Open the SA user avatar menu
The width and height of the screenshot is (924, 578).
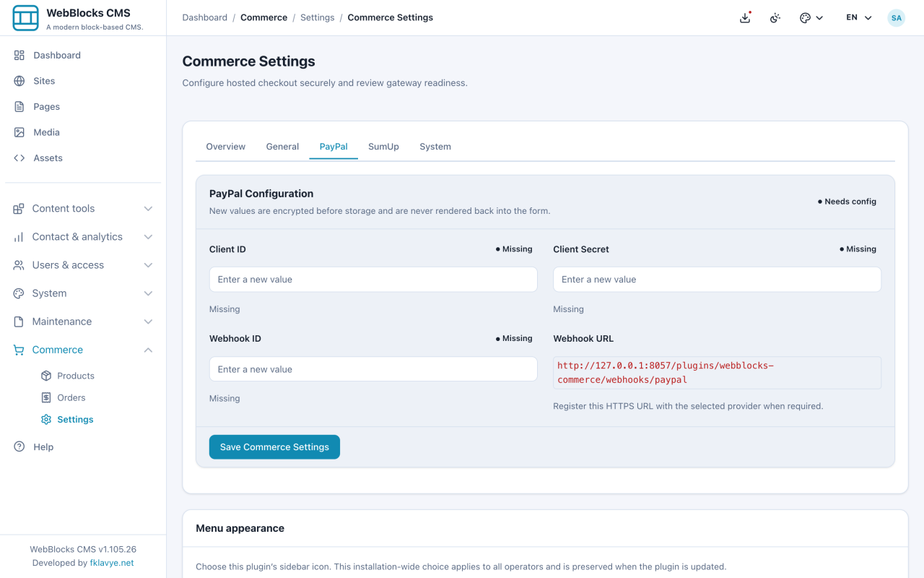tap(896, 17)
